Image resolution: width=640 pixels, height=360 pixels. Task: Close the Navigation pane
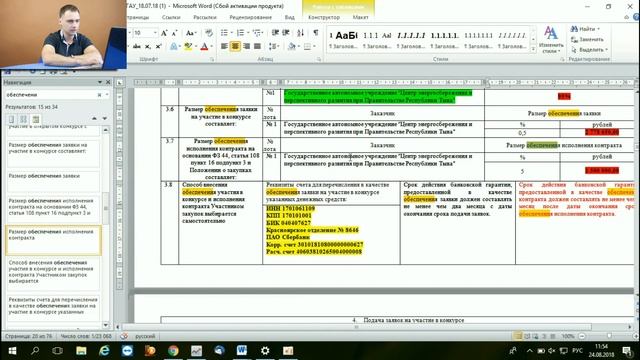[x=108, y=82]
